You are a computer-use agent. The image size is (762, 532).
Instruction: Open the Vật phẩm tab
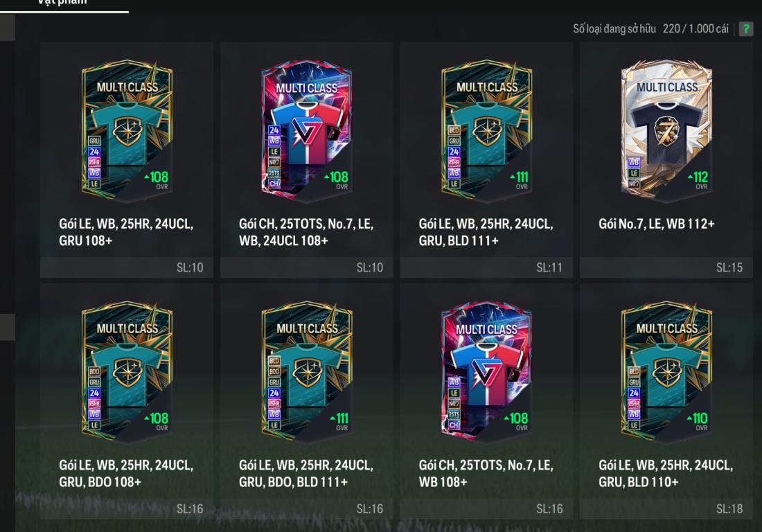coord(62,3)
